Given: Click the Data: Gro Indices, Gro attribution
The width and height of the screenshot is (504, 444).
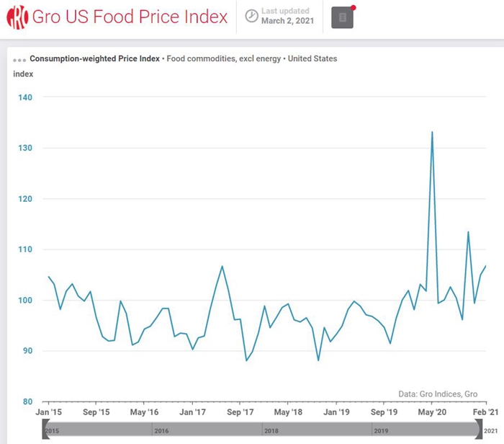Looking at the screenshot, I should click(438, 394).
